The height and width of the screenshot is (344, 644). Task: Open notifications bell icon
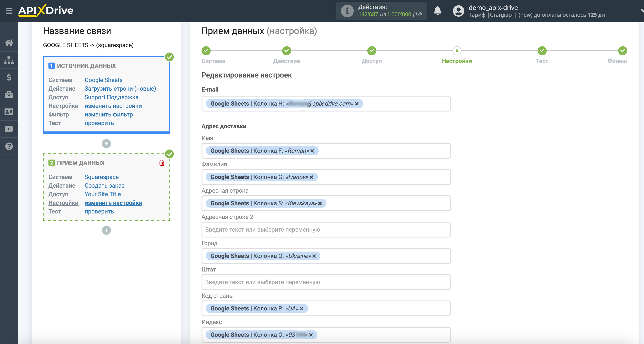tap(437, 11)
